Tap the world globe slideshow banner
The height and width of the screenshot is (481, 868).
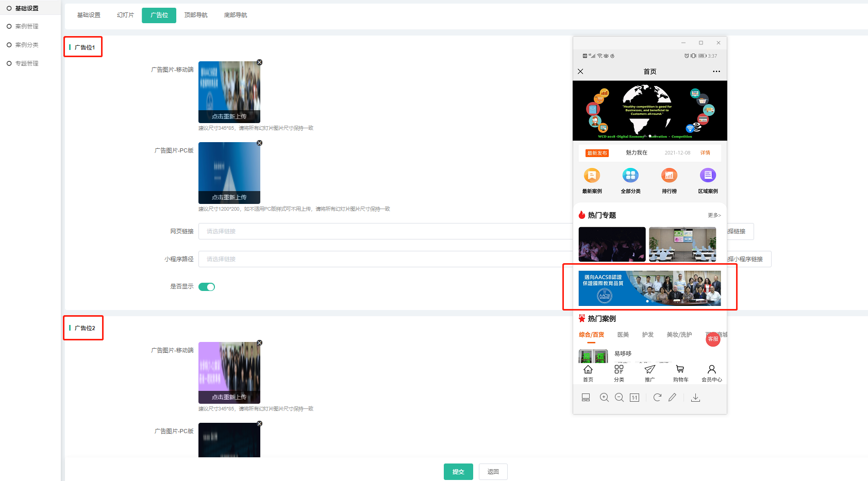(650, 111)
